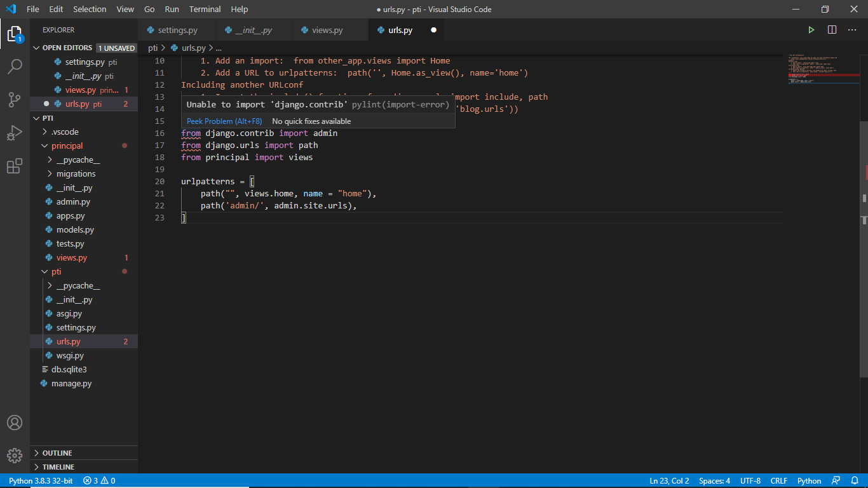Click the pti breadcrumb

153,48
